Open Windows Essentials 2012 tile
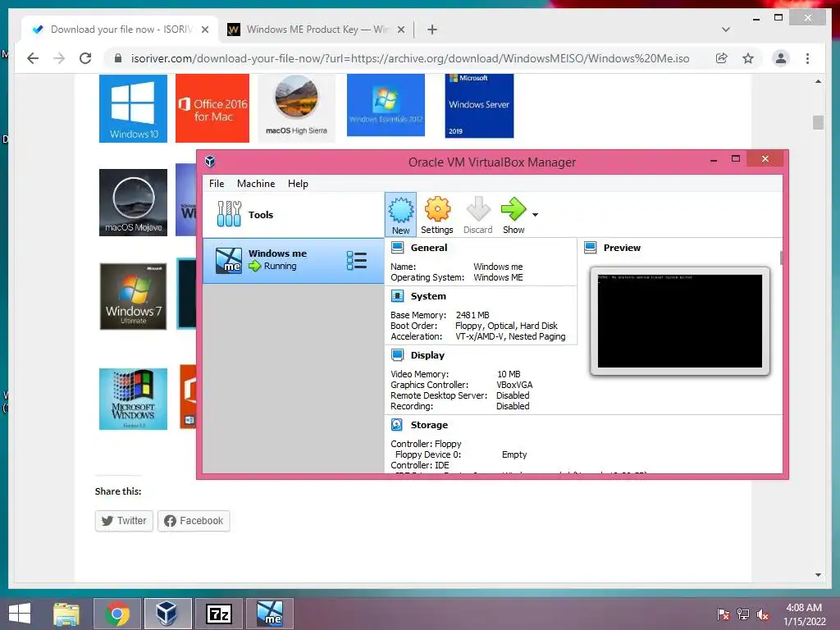The height and width of the screenshot is (630, 840). tap(386, 106)
